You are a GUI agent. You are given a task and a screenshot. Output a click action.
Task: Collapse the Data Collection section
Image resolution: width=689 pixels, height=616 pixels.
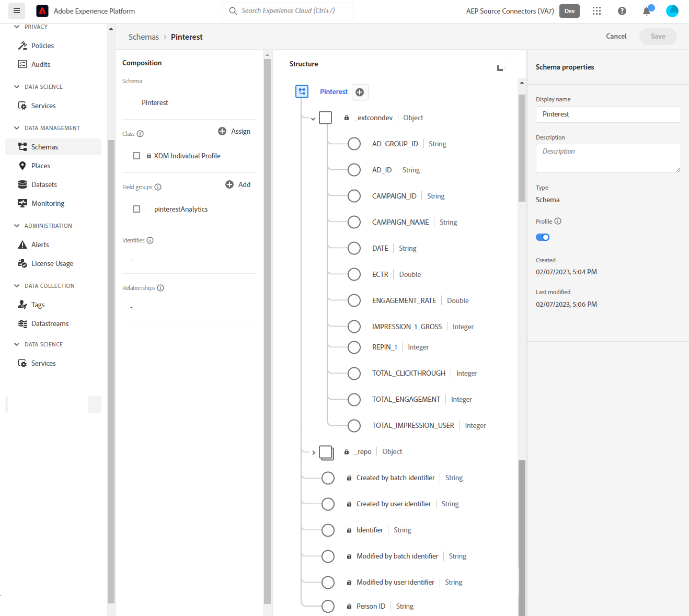point(17,286)
